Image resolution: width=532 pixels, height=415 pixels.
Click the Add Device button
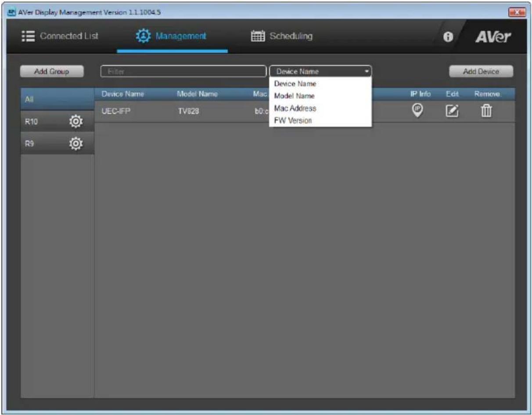[481, 72]
